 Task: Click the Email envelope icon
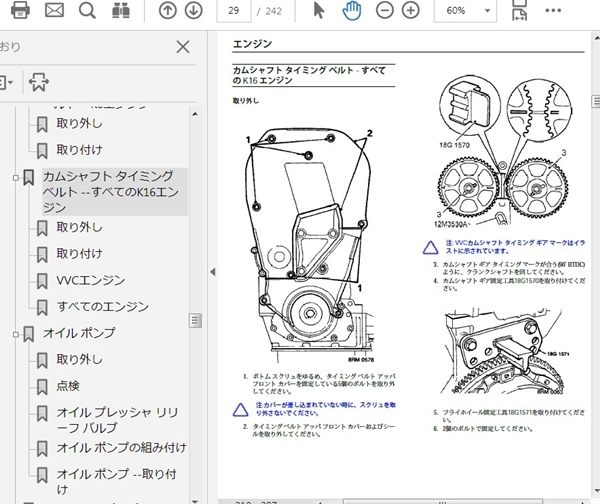click(54, 10)
